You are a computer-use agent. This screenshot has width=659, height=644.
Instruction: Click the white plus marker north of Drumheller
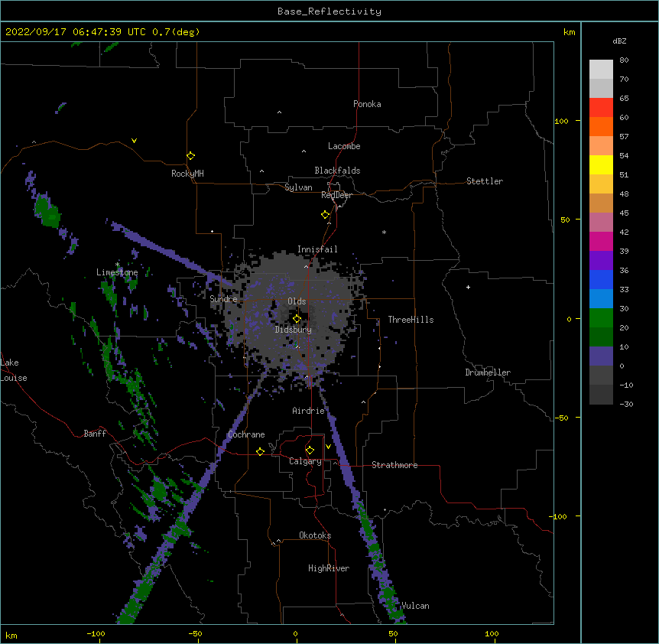[468, 287]
